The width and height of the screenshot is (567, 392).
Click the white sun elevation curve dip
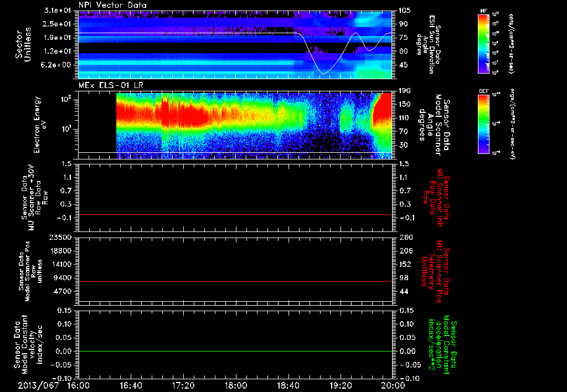point(323,74)
